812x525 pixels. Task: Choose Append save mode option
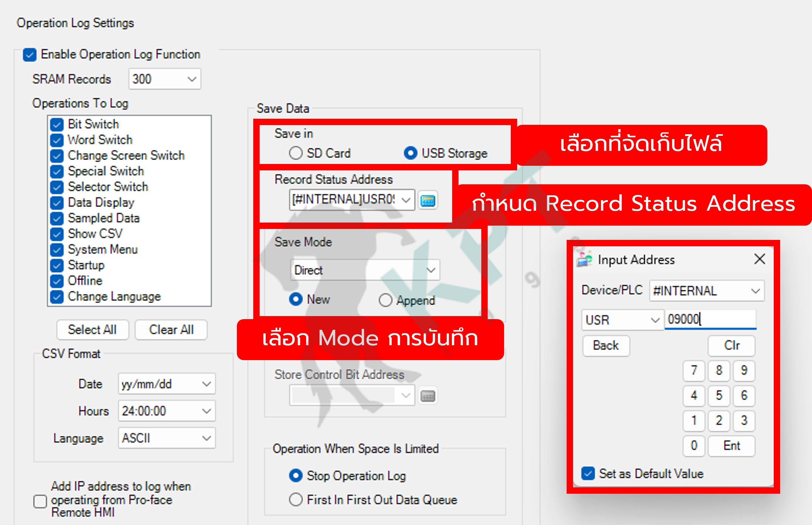385,300
